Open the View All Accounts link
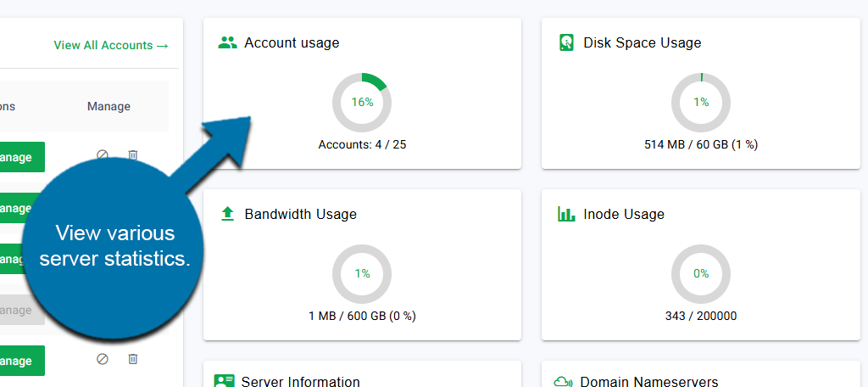Viewport: 868px width, 387px height. coord(110,45)
